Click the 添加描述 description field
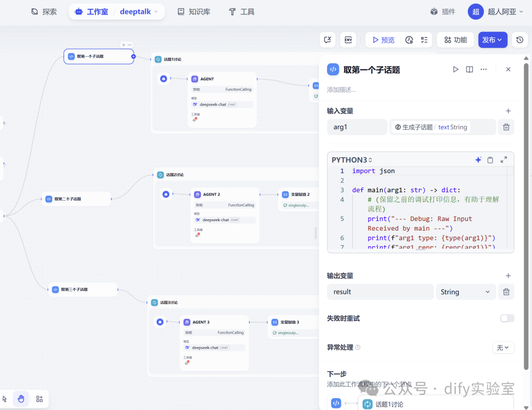This screenshot has width=532, height=410. click(341, 90)
